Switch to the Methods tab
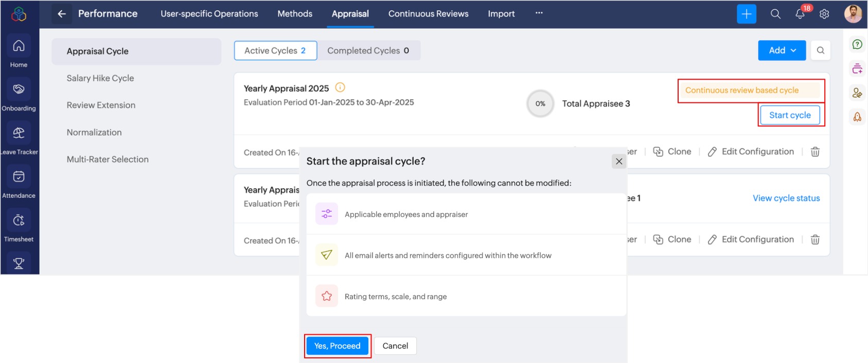 pos(295,14)
